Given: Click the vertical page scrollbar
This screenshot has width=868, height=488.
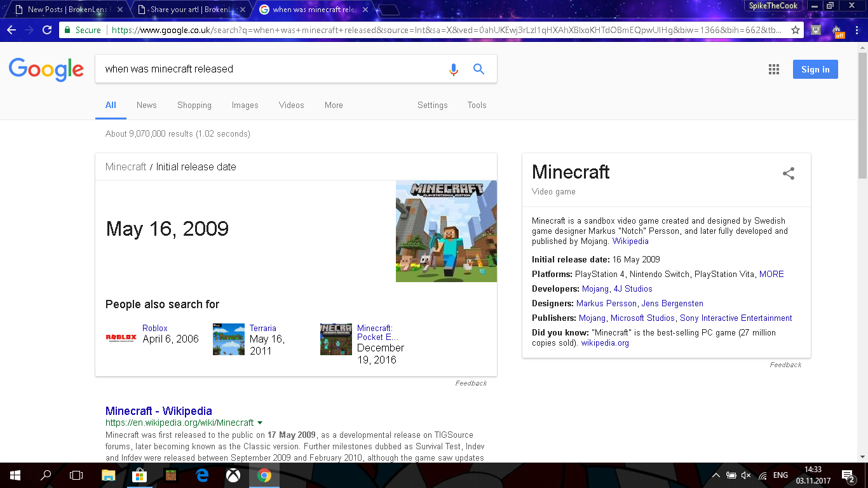Looking at the screenshot, I should pos(862,252).
